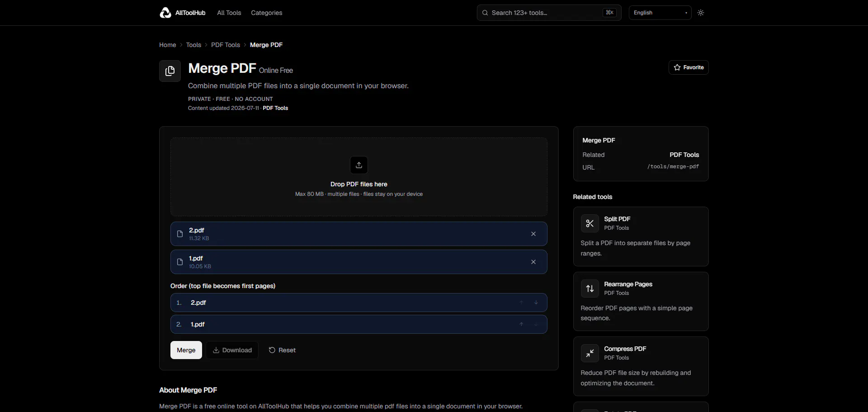
Task: Open the Compress PDF related tool card
Action: coord(641,366)
